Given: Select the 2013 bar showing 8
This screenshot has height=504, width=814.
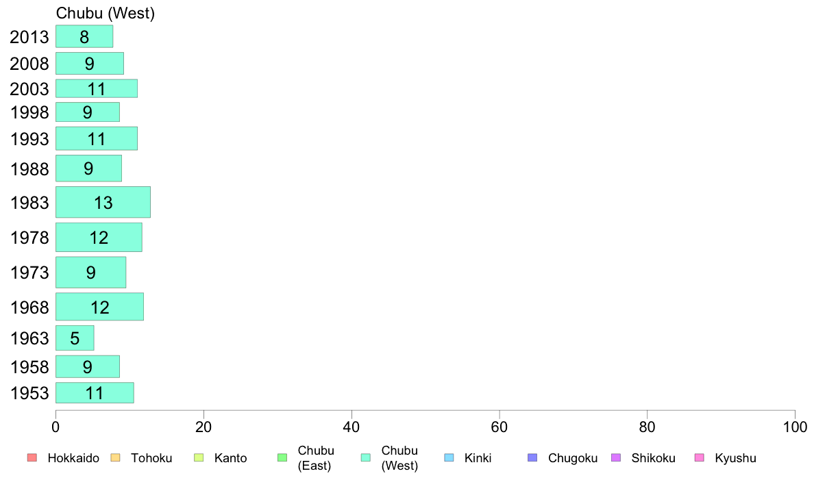Looking at the screenshot, I should (x=84, y=36).
